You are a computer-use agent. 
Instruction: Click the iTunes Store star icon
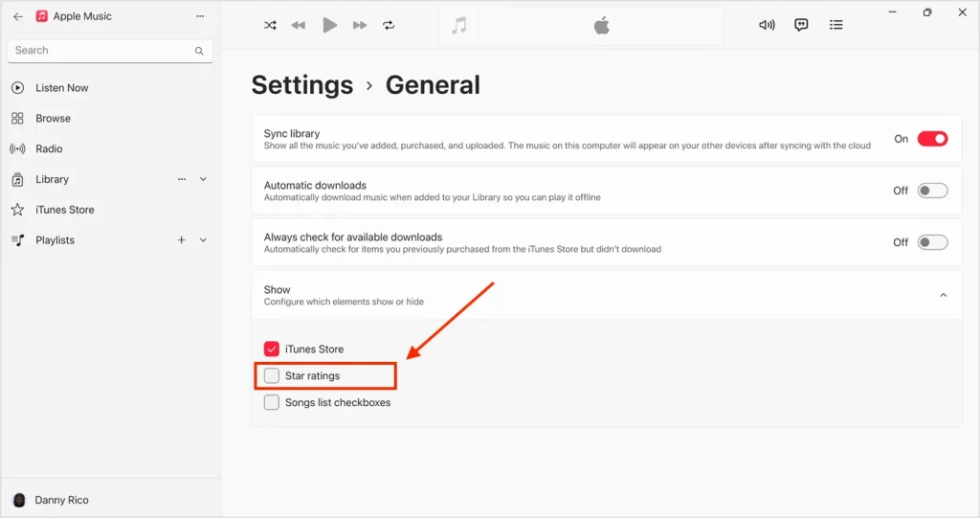coord(17,210)
